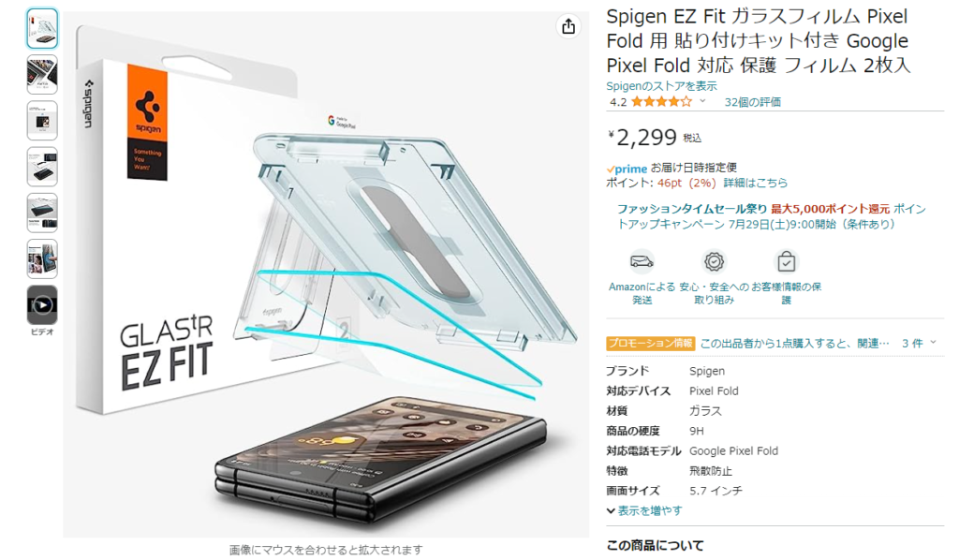
Task: Select the third product thumbnail image
Action: pyautogui.click(x=42, y=121)
